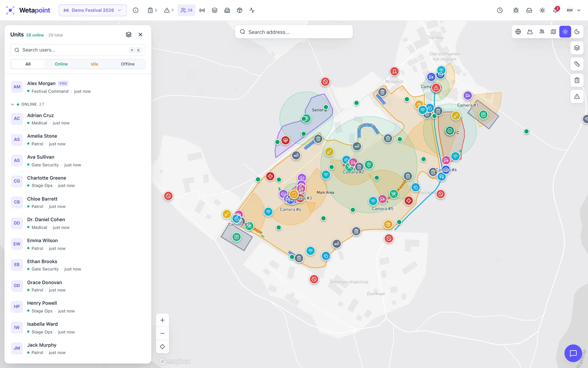
Task: Select the All units filter tab
Action: [28, 64]
